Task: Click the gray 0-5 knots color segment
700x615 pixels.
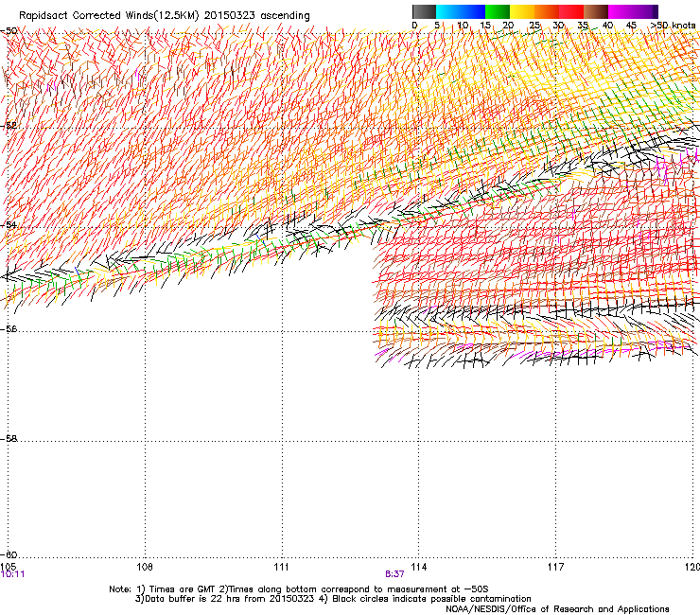Action: point(424,11)
